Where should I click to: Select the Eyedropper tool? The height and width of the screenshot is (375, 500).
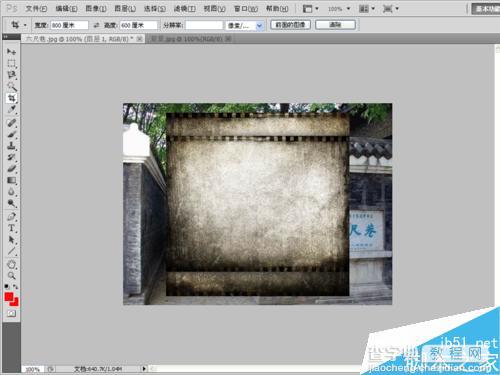click(x=11, y=109)
